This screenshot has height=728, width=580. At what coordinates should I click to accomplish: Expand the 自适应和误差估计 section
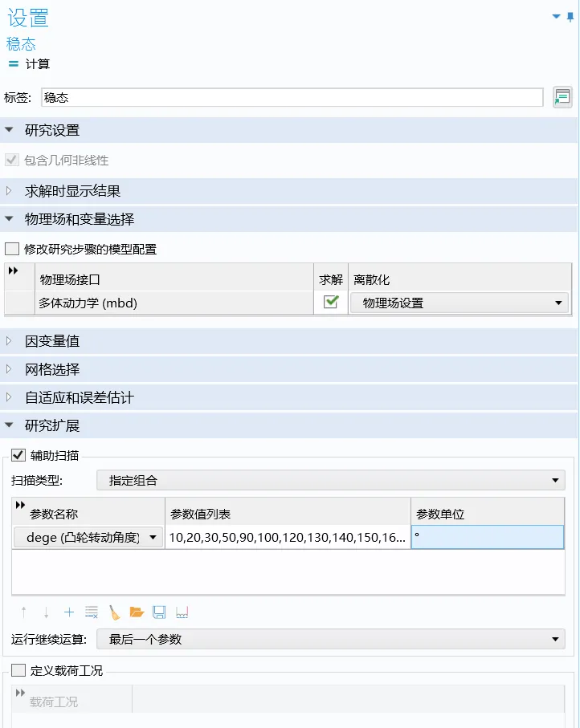(9, 397)
